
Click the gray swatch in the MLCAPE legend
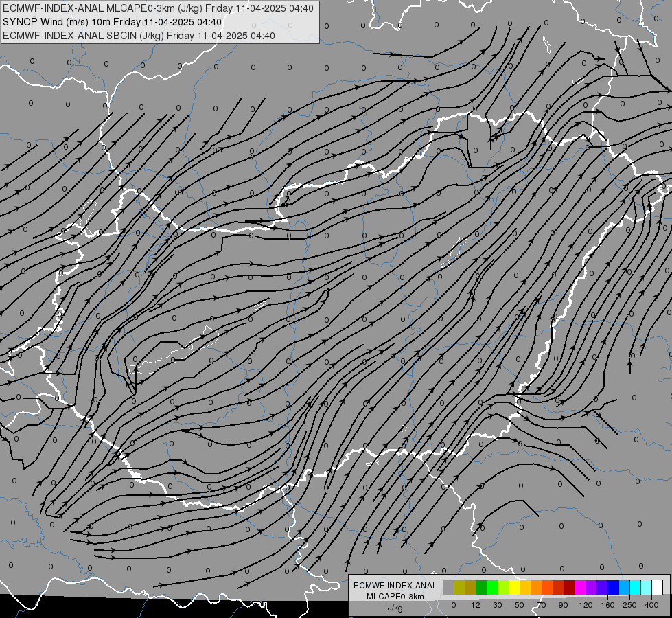(x=448, y=588)
